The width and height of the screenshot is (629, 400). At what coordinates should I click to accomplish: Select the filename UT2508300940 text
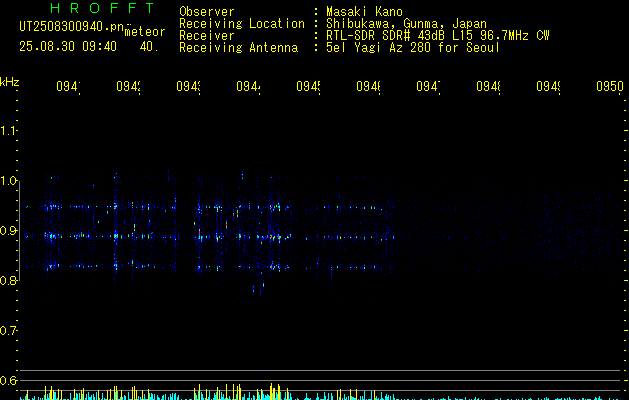point(72,27)
